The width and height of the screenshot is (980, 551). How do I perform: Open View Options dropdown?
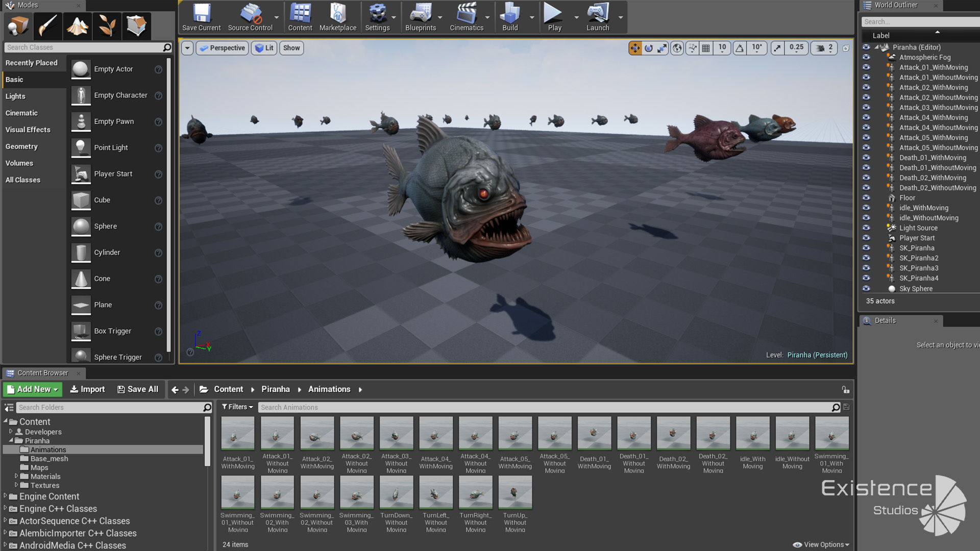(x=821, y=544)
